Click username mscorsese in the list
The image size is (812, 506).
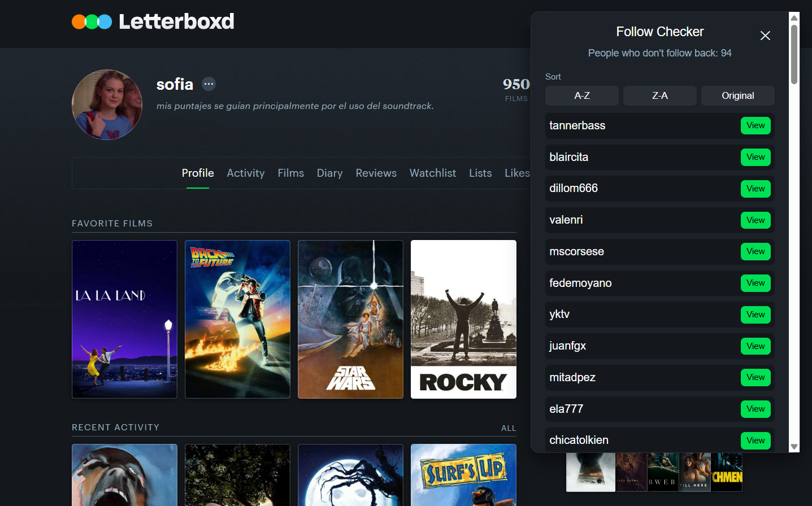577,251
